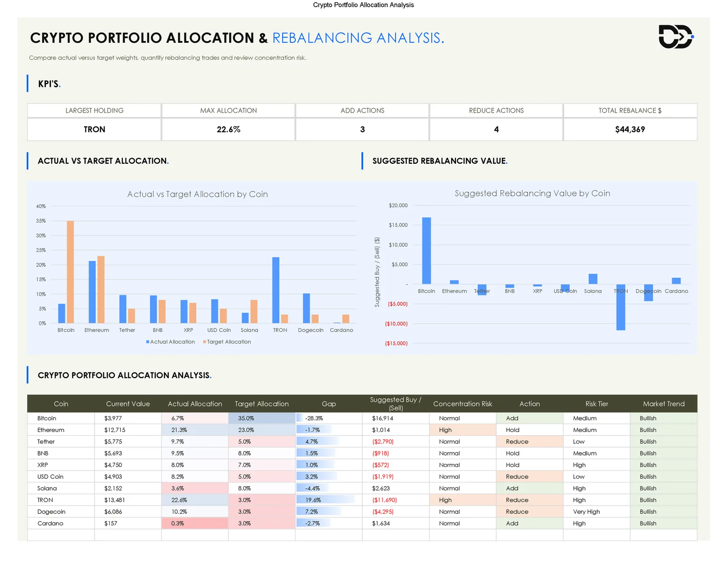Click the Action column header
This screenshot has width=728, height=562.
coord(530,404)
